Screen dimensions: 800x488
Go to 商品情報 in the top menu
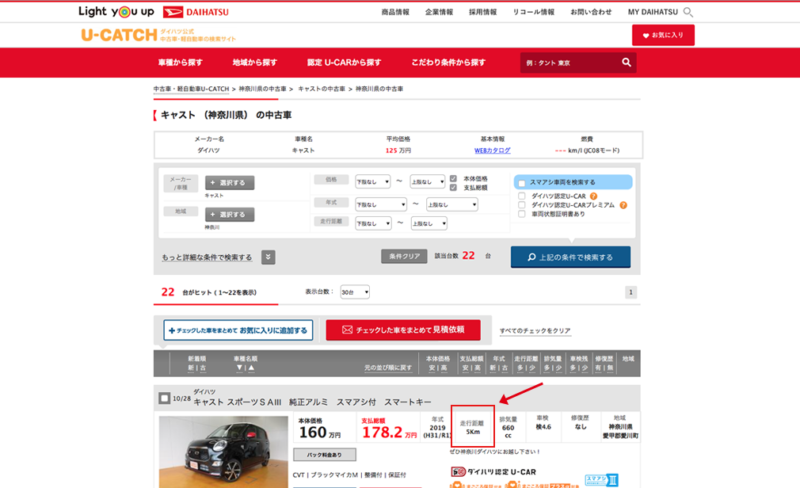click(395, 12)
